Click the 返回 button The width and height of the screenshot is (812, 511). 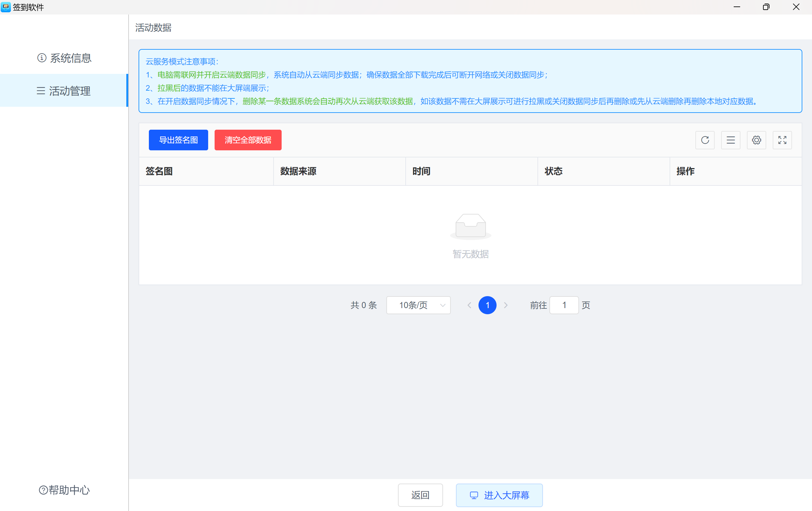point(420,495)
